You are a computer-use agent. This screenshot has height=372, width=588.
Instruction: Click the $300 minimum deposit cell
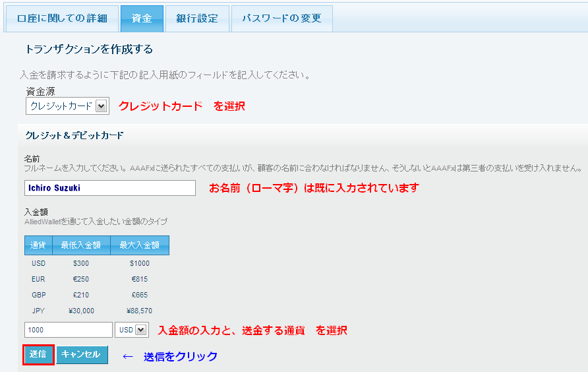point(81,264)
